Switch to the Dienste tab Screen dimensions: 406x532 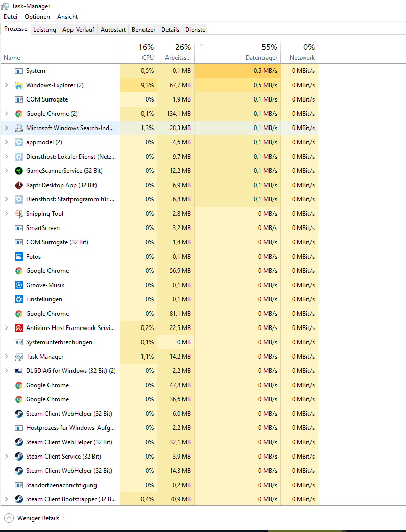click(x=196, y=30)
